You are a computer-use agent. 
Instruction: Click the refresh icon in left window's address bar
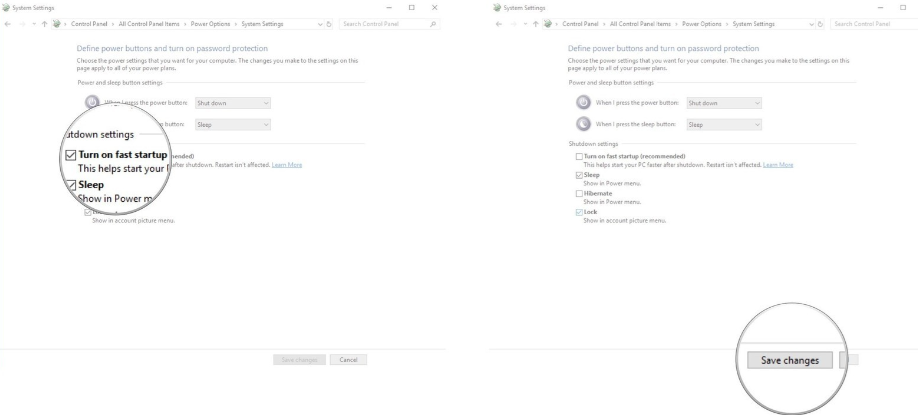pos(331,23)
